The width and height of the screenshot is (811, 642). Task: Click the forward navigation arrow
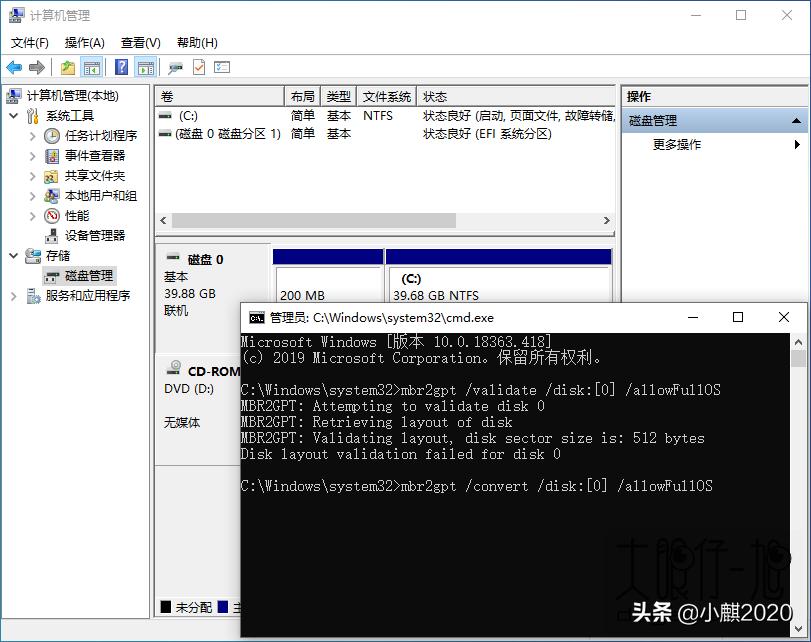[x=35, y=67]
